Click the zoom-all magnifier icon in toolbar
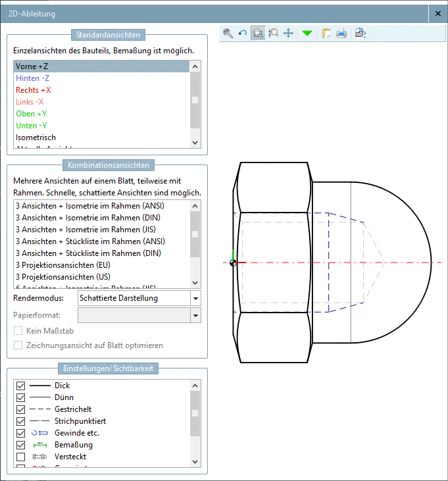448x481 pixels. coord(228,33)
